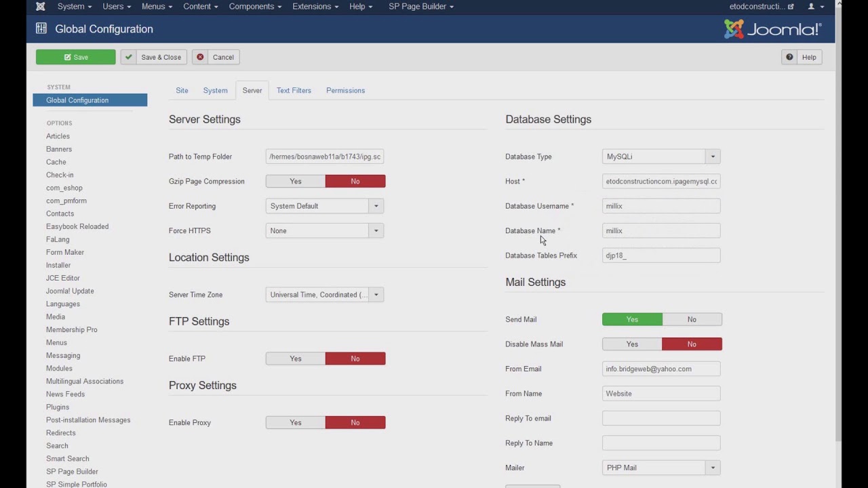The width and height of the screenshot is (868, 488).
Task: Open the Help button
Action: [x=802, y=57]
